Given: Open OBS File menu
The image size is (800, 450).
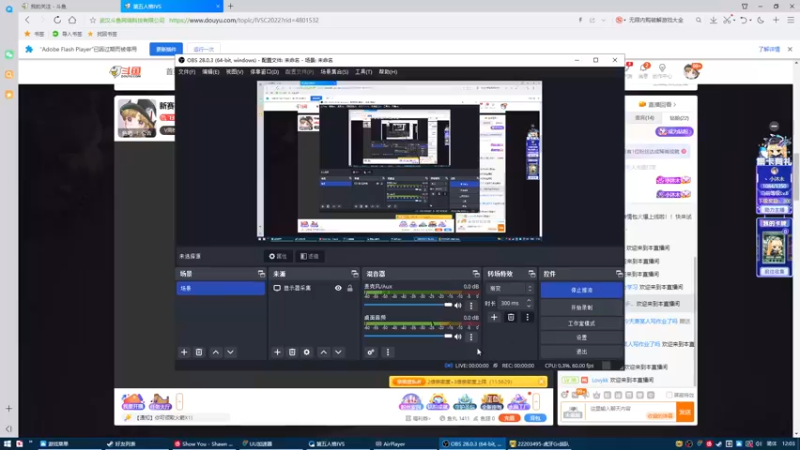Looking at the screenshot, I should coord(187,72).
